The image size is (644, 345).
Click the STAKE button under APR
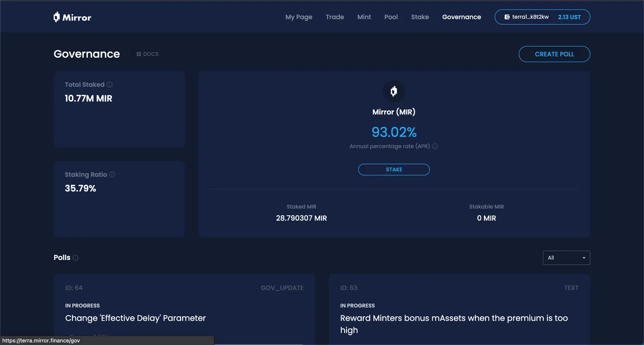pyautogui.click(x=394, y=170)
